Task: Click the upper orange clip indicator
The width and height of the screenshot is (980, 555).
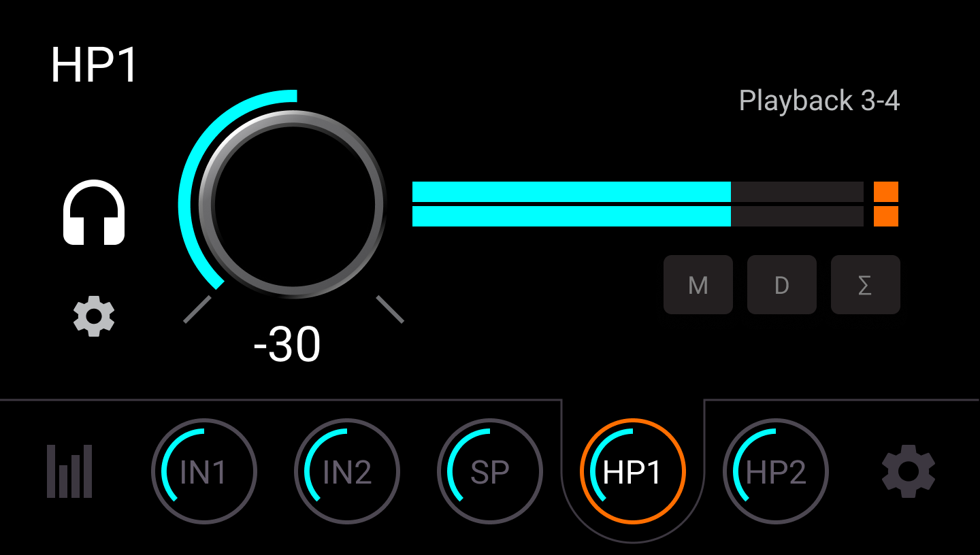Action: 886,192
